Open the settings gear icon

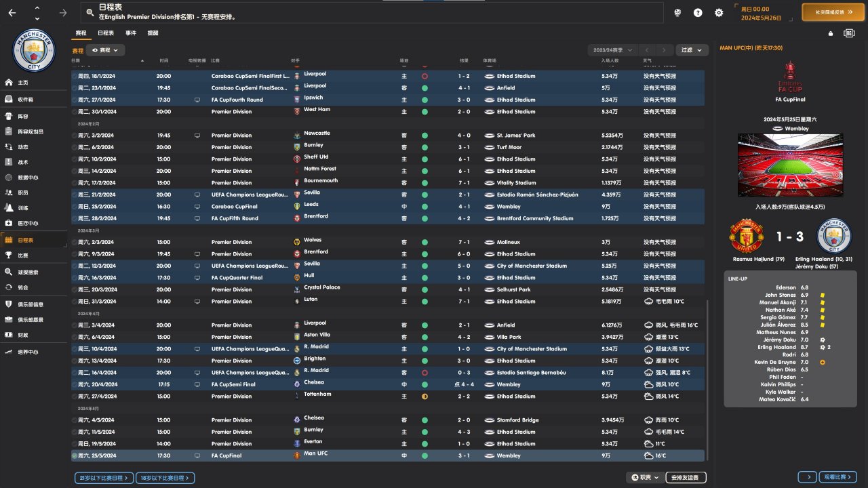pyautogui.click(x=719, y=13)
